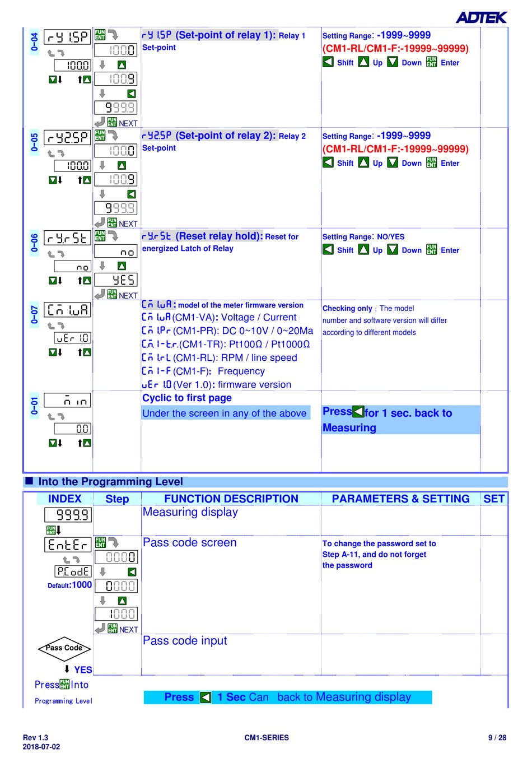Click the '(CM1-TR): Pt100Ω / Pt1000Ω' line
This screenshot has width=532, height=758.
click(x=245, y=344)
